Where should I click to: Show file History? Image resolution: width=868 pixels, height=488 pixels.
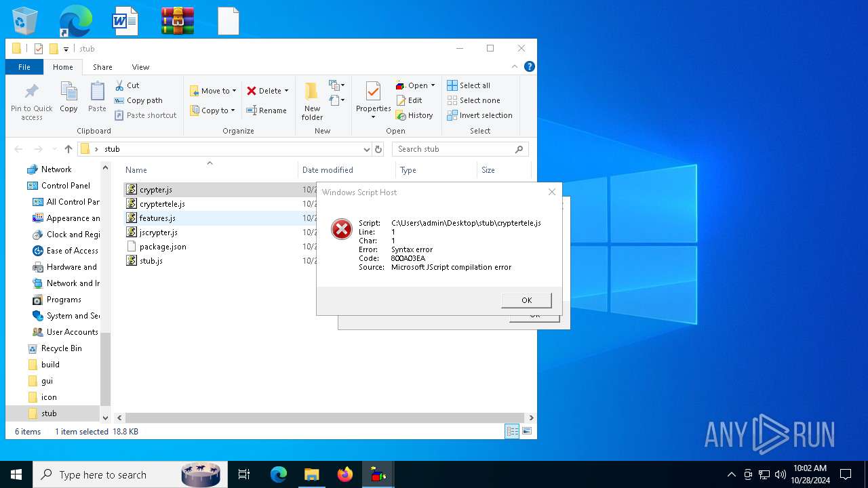tap(414, 115)
